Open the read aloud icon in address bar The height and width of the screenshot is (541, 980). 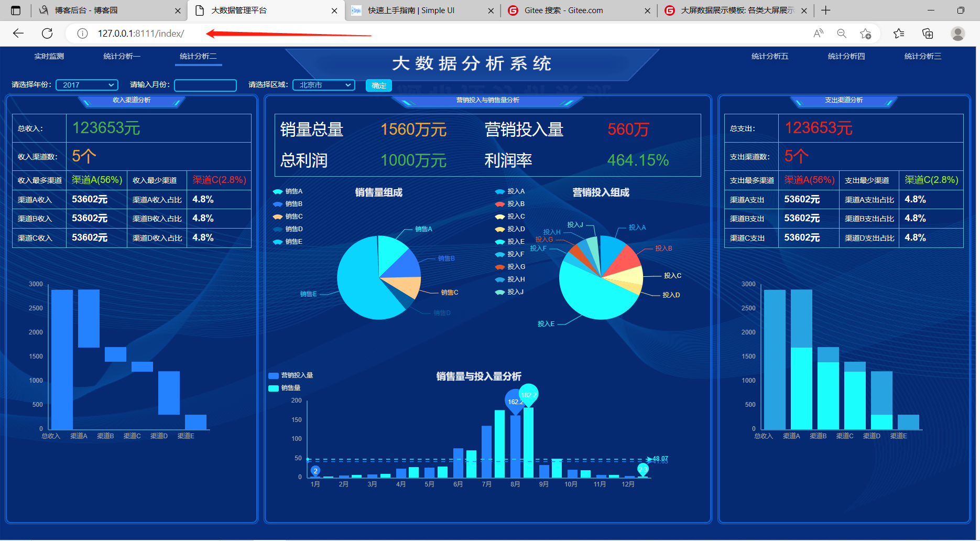tap(818, 34)
